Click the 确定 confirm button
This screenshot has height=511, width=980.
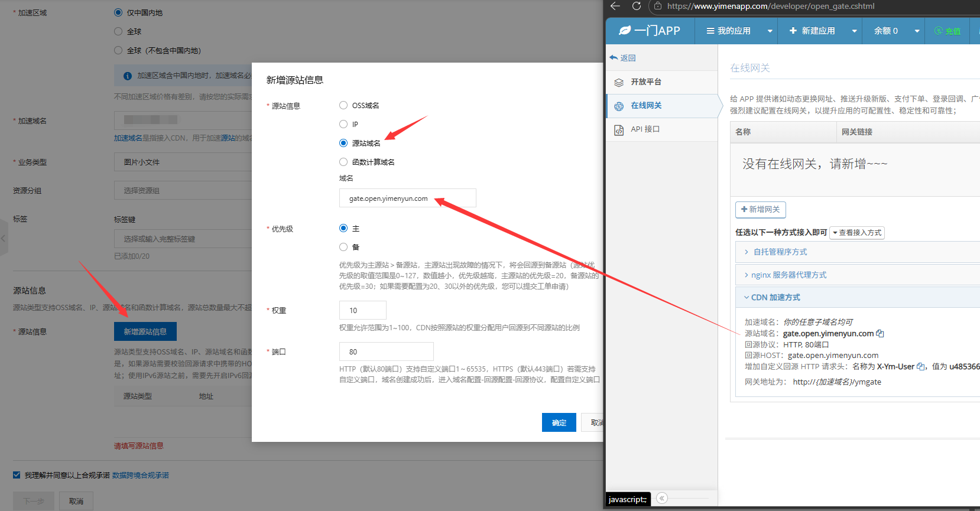[x=559, y=422]
